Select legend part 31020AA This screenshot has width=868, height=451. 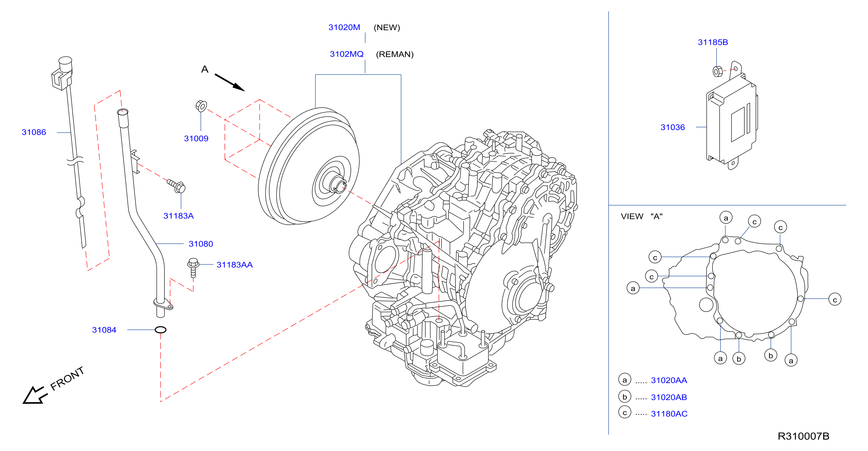pos(669,380)
